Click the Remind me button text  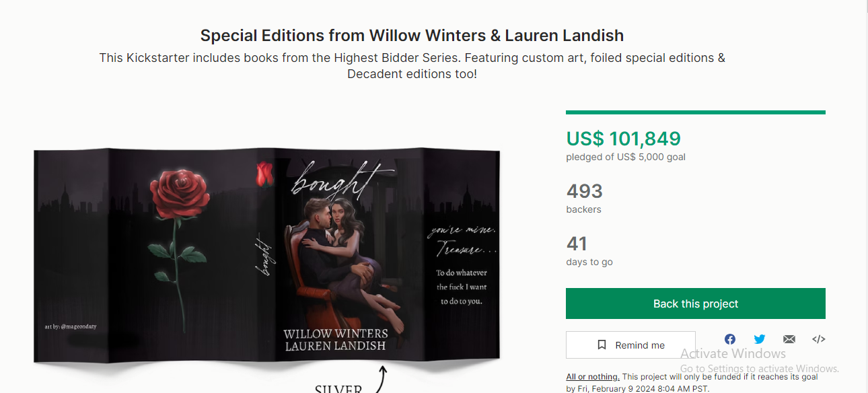[640, 345]
